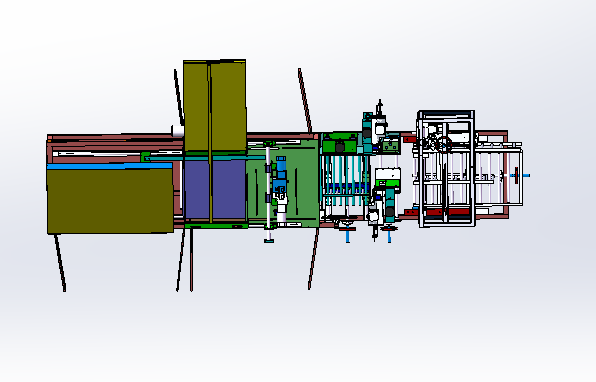Select the white frame assembly on the right
Screen dimensions: 596x382
coord(446,169)
